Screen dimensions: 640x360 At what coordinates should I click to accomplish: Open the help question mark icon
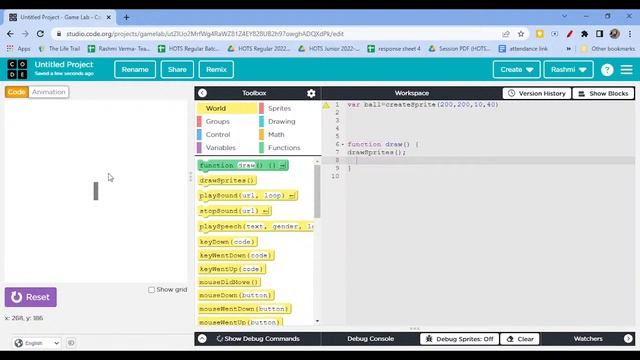click(x=607, y=70)
